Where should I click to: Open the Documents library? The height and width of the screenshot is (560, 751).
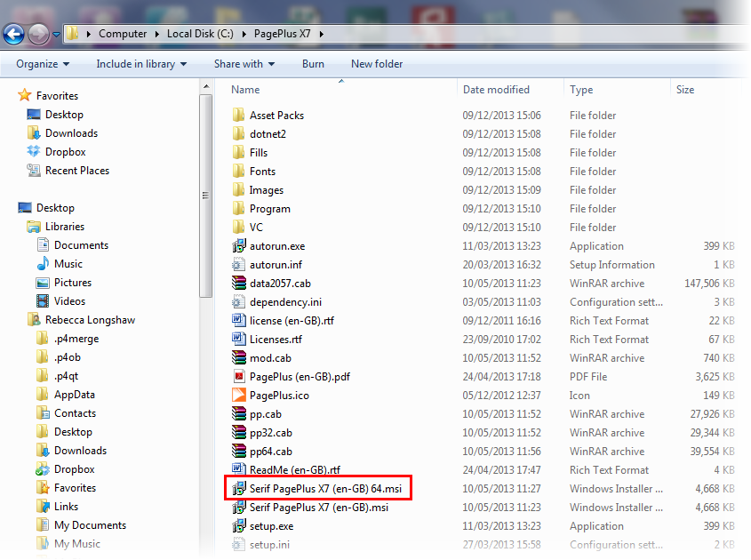[81, 245]
